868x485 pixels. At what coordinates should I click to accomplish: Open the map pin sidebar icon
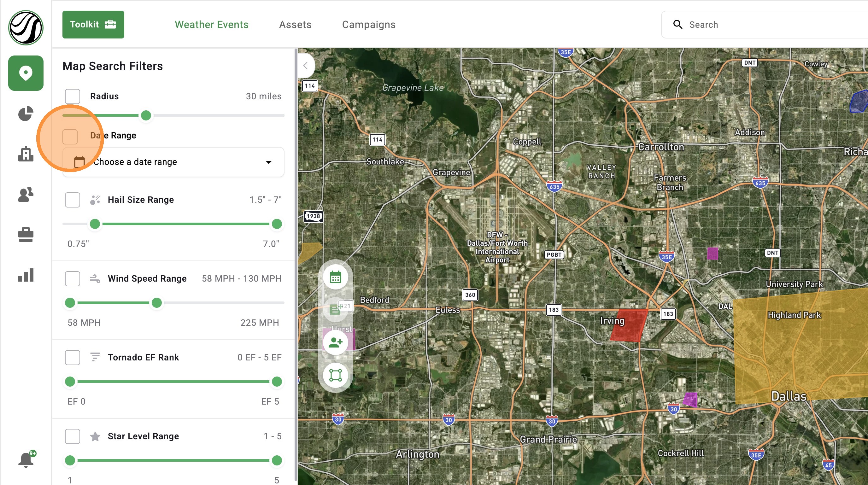tap(26, 73)
